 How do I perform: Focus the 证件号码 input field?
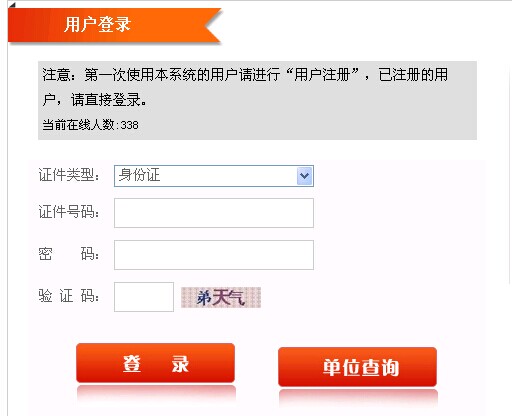214,213
